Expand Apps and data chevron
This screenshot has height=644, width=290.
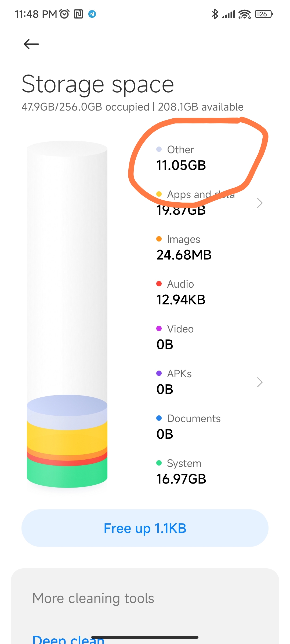point(260,203)
